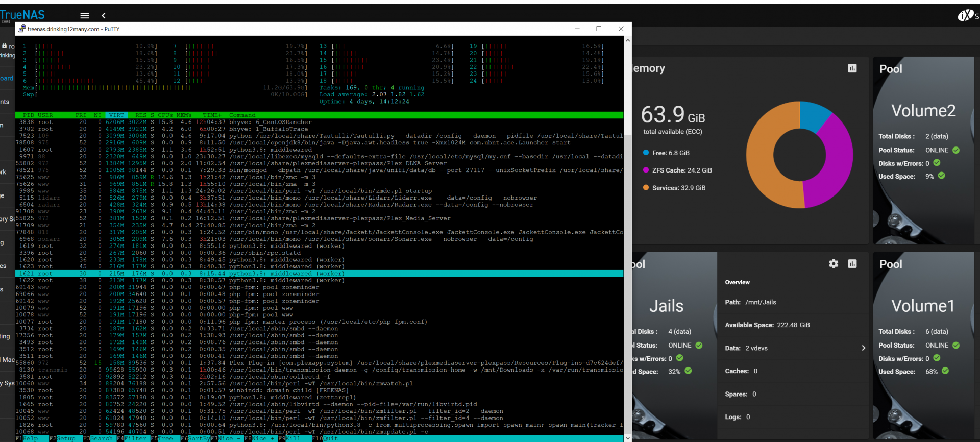Open the PuTTY window system menu icon

[22, 29]
